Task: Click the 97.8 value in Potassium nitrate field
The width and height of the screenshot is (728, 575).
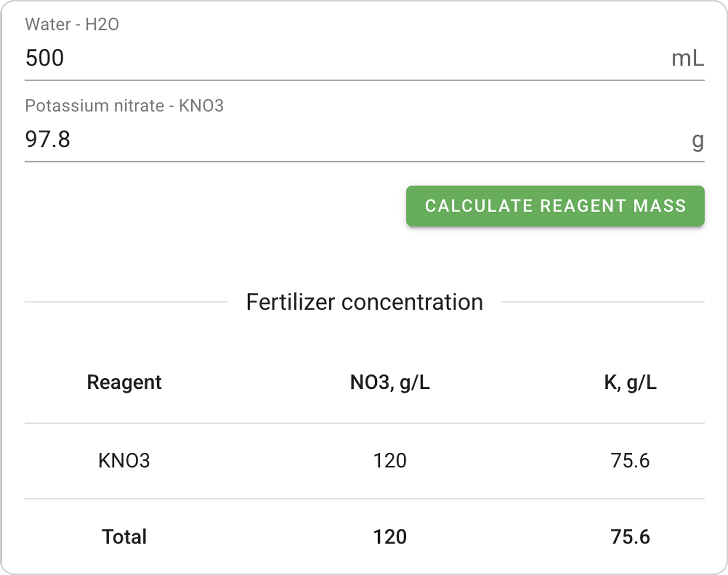Action: click(x=48, y=139)
